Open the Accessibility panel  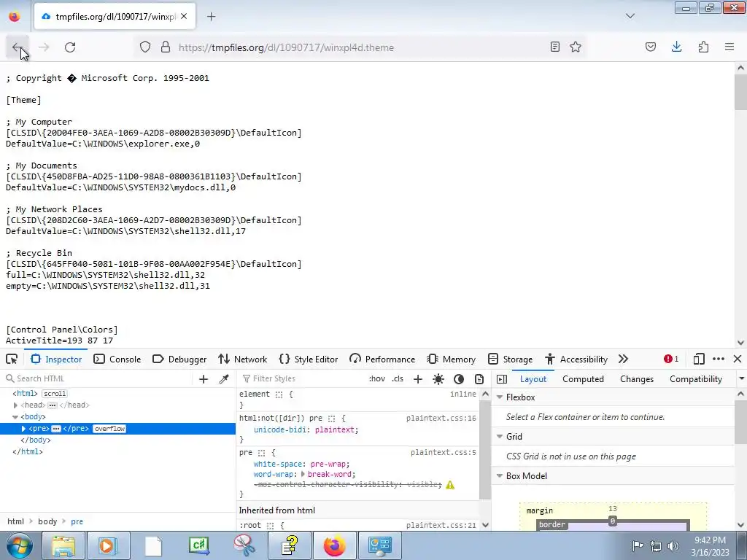(576, 359)
